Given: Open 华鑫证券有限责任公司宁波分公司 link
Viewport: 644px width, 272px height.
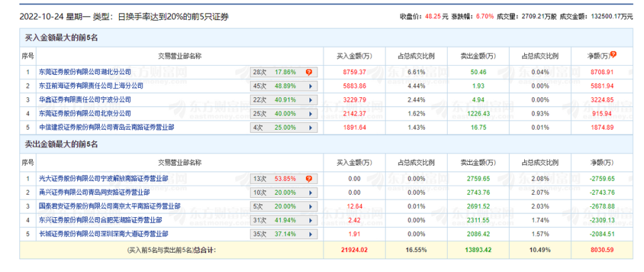Looking at the screenshot, I should [x=85, y=100].
